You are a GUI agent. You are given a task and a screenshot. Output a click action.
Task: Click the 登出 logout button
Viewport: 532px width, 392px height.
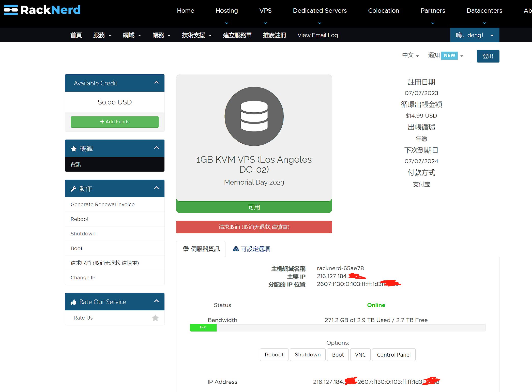pyautogui.click(x=488, y=56)
